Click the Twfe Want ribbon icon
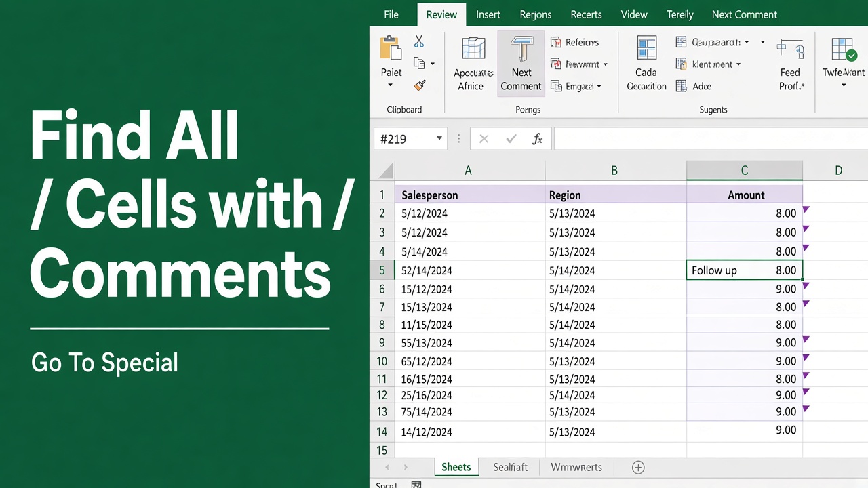 (x=844, y=50)
